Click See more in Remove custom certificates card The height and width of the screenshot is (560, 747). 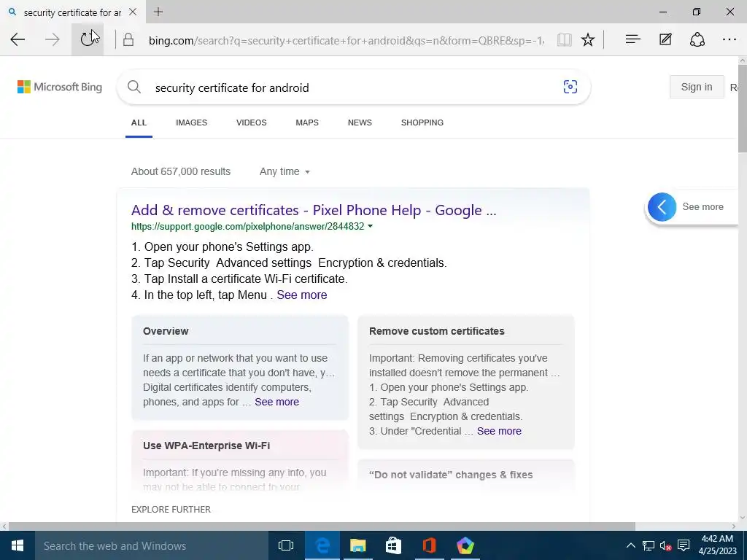coord(499,431)
